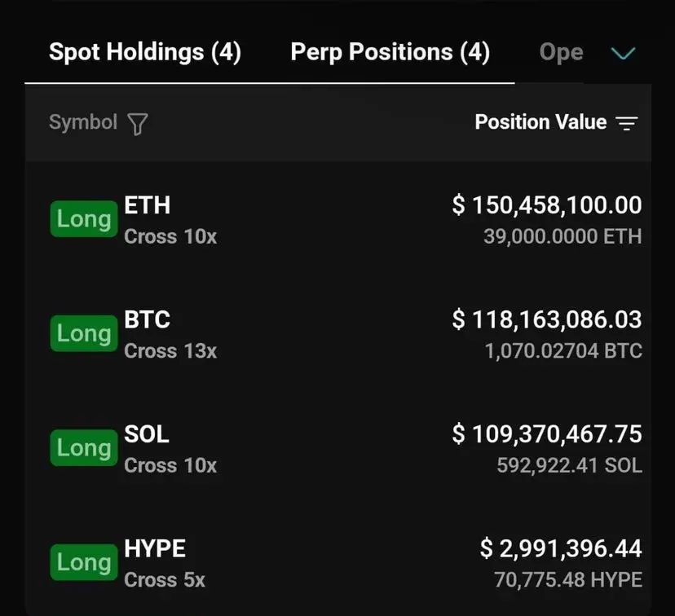The height and width of the screenshot is (616, 675).
Task: Select the SOL symbol name
Action: click(x=147, y=433)
